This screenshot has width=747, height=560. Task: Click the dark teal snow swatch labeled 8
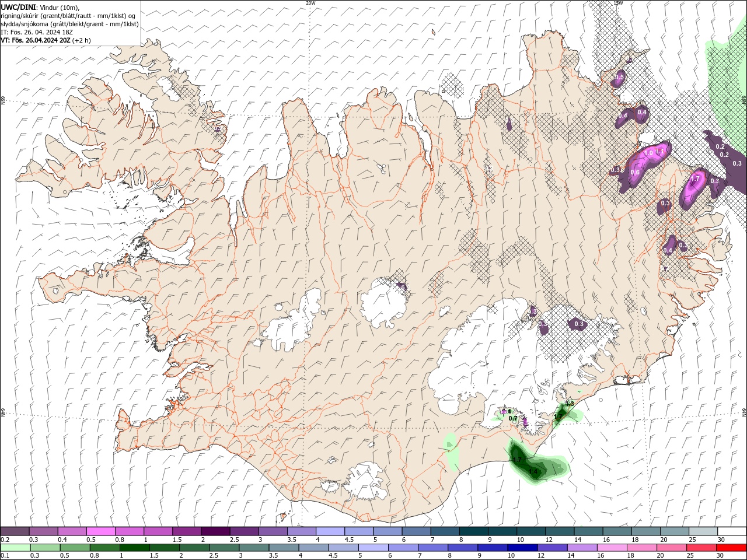click(474, 531)
